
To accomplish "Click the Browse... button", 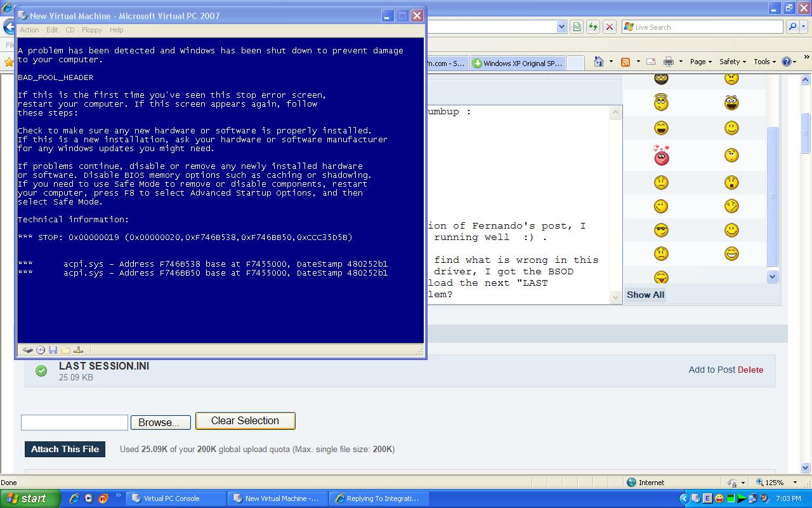I will 159,422.
